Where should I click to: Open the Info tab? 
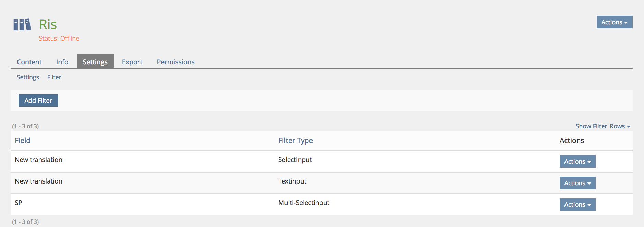(x=62, y=62)
